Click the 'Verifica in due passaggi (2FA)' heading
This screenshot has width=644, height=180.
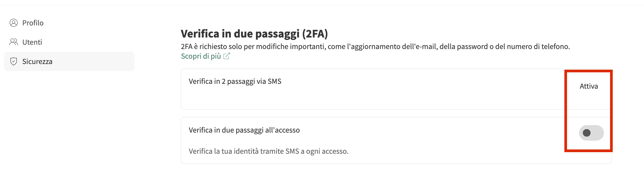coord(254,34)
